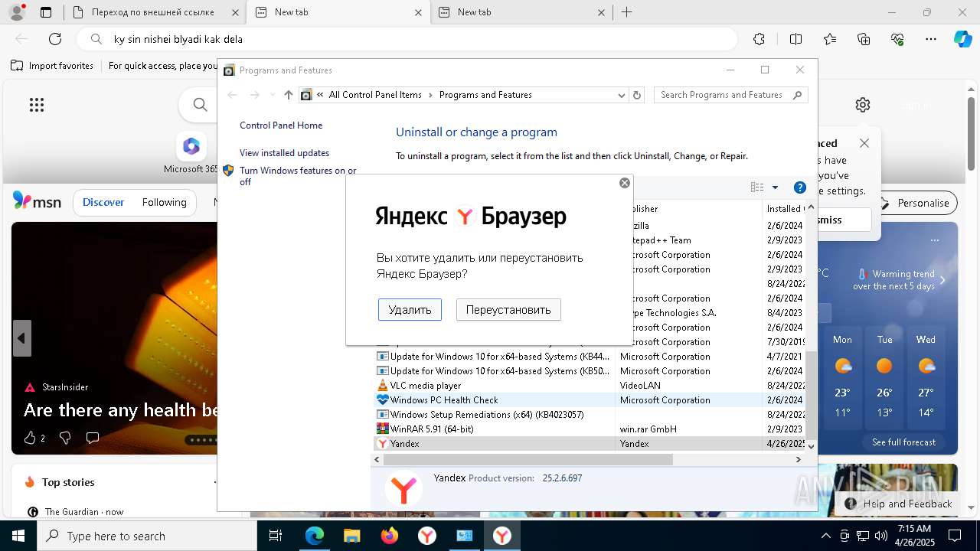The image size is (980, 551).
Task: Open the MSN apps grid launcher
Action: click(x=36, y=105)
